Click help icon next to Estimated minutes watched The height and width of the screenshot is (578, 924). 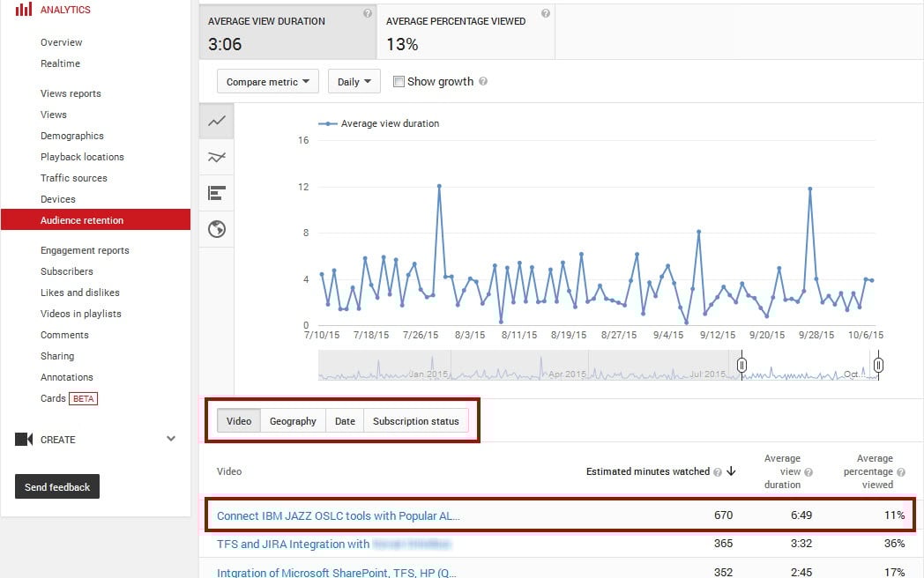(717, 472)
